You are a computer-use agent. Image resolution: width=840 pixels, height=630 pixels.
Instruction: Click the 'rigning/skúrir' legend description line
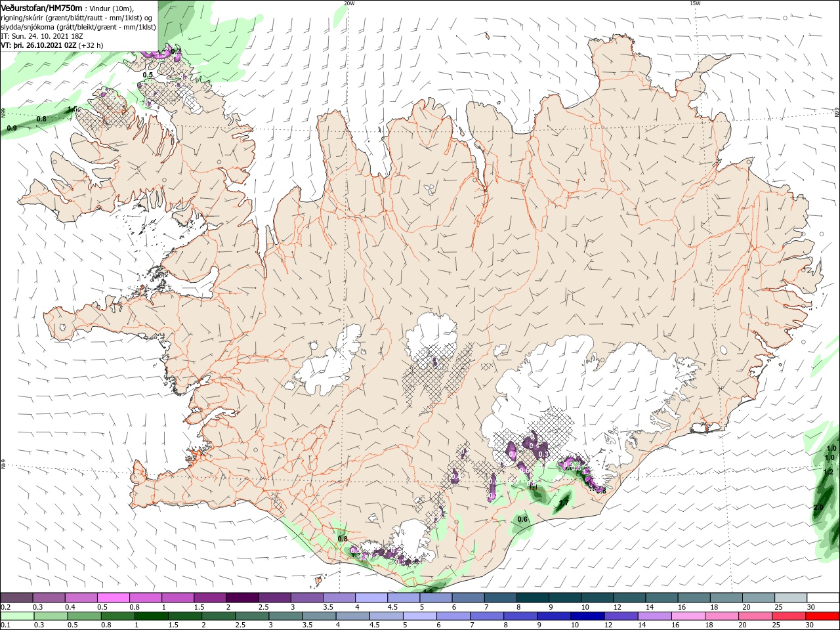coord(76,18)
